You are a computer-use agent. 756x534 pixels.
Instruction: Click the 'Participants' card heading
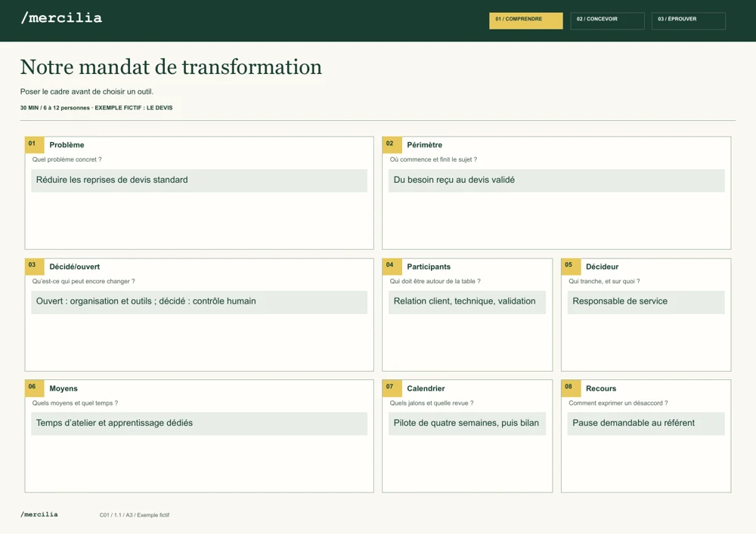(429, 267)
